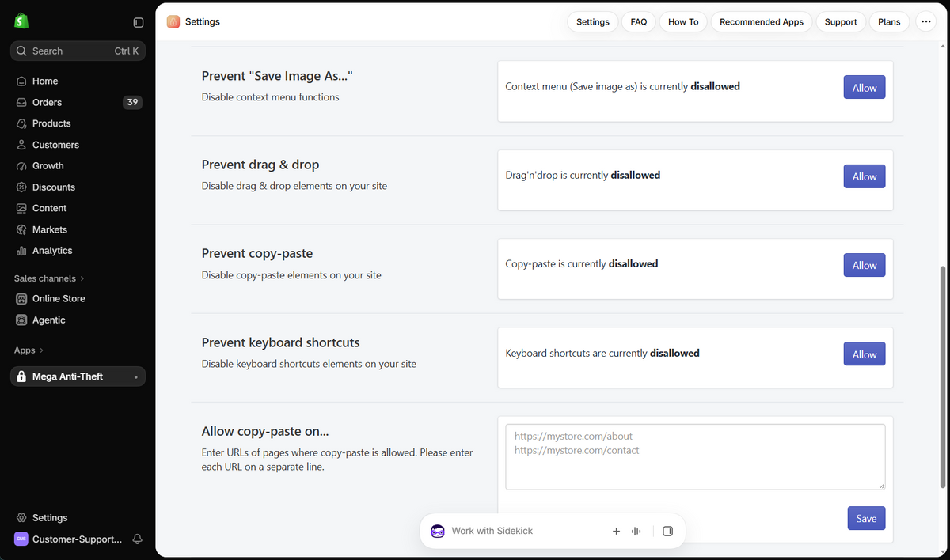
Task: Click the Customers person icon
Action: 21,145
